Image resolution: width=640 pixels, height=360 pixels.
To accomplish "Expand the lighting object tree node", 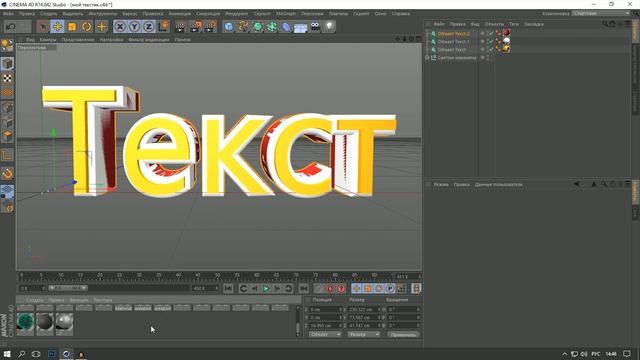I will (427, 58).
